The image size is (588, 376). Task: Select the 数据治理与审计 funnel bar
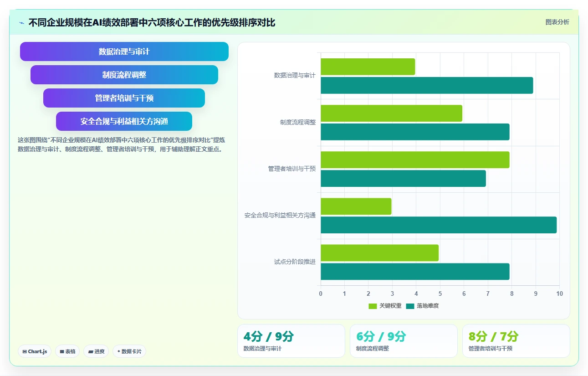(124, 52)
